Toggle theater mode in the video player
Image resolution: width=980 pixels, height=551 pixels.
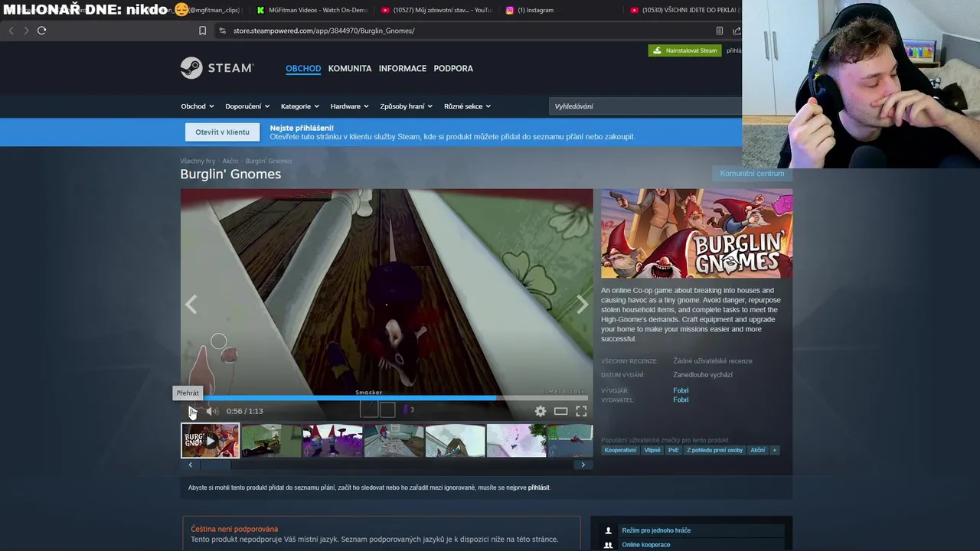pyautogui.click(x=561, y=411)
